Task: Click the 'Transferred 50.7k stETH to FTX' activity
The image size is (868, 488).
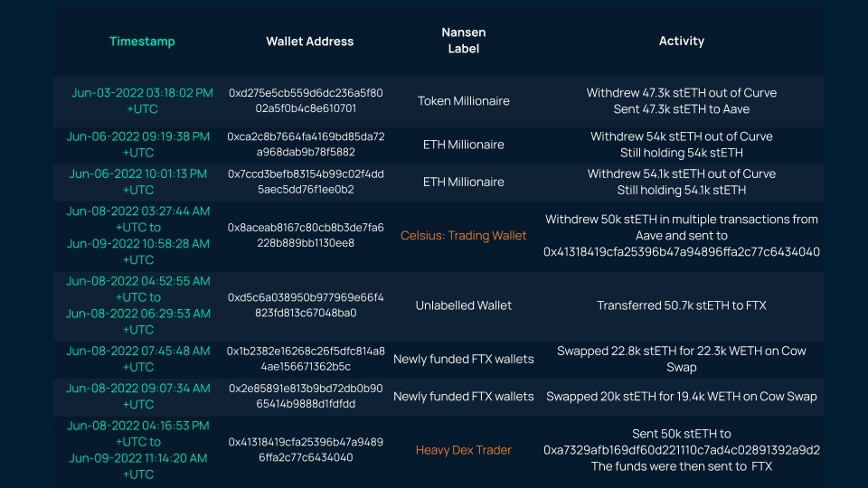Action: tap(681, 305)
